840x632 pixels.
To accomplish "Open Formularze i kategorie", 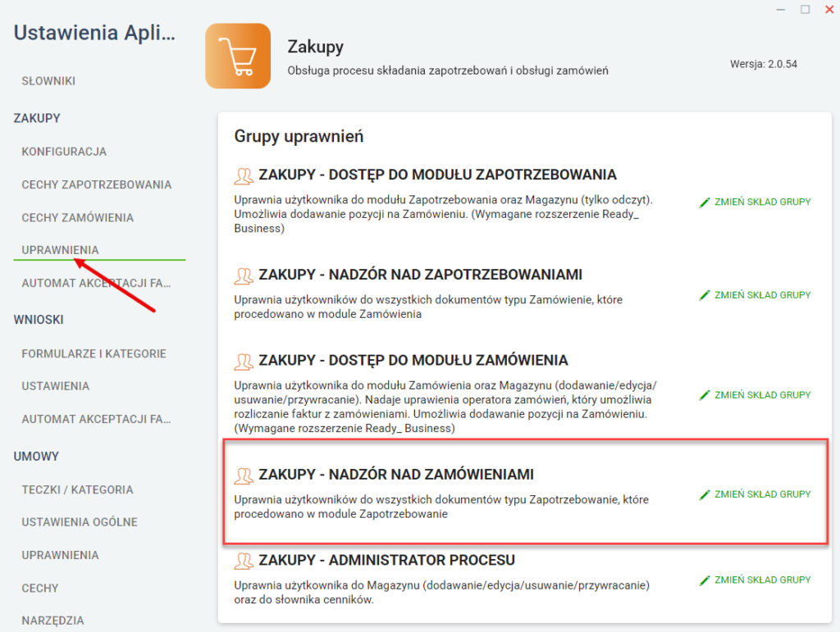I will tap(94, 354).
